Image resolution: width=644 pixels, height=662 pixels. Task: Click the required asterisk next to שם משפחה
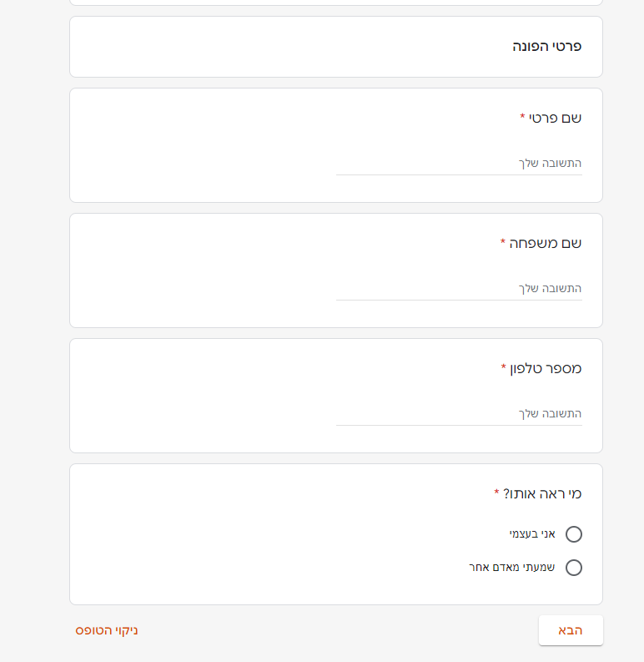click(x=503, y=242)
